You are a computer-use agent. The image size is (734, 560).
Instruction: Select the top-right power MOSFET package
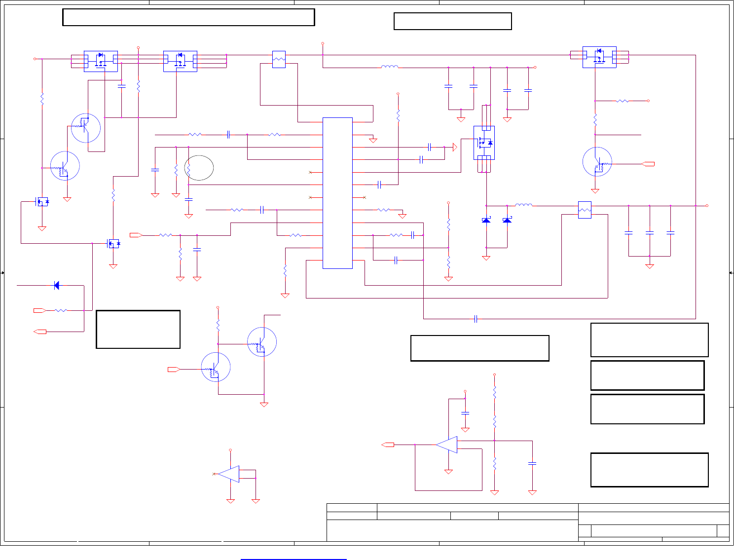(x=599, y=57)
